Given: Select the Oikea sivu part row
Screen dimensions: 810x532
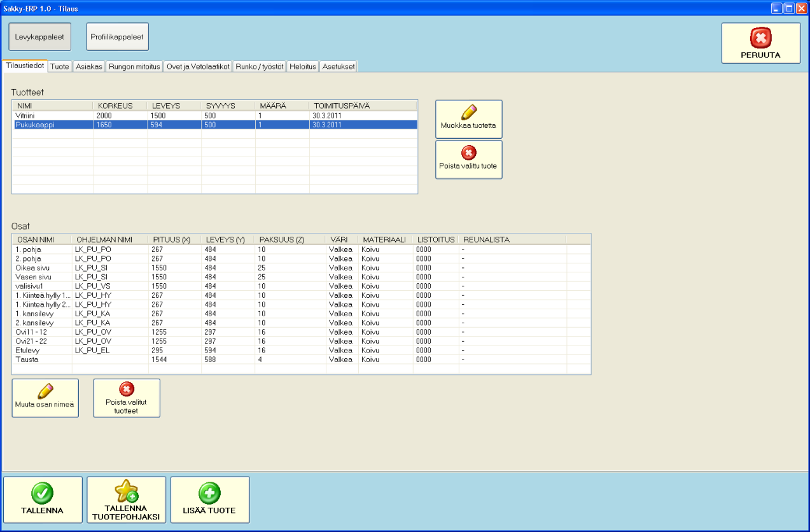Looking at the screenshot, I should click(x=302, y=268).
